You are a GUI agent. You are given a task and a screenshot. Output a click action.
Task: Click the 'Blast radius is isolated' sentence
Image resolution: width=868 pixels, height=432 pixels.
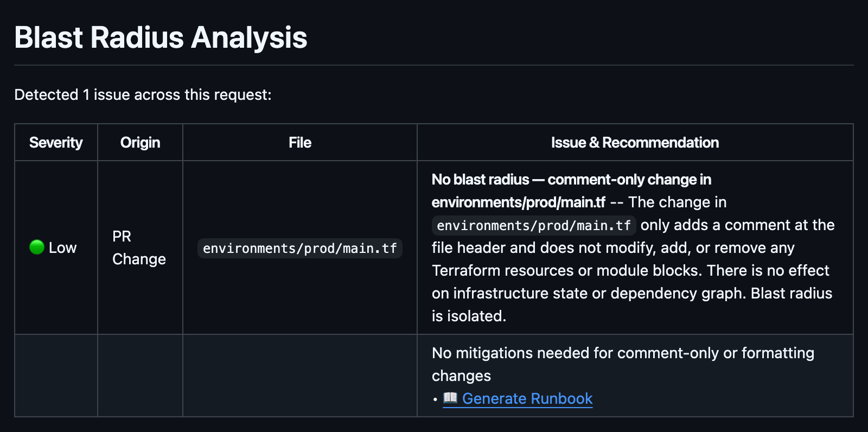pos(791,294)
